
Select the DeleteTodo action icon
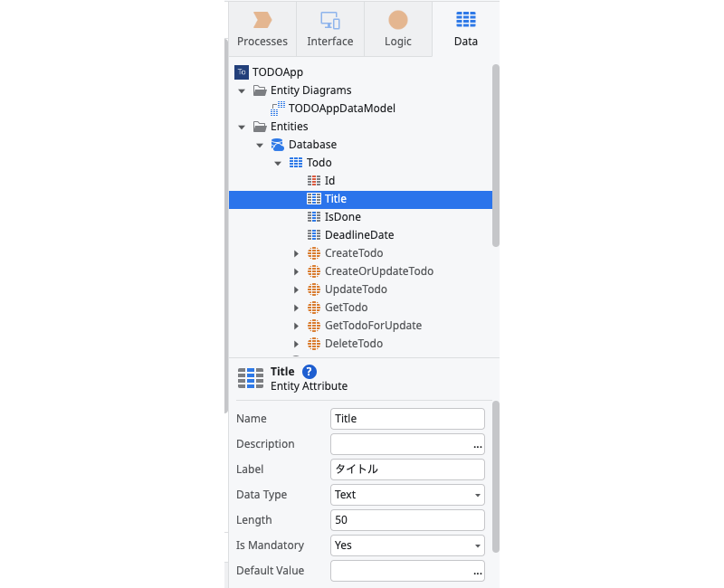pos(314,344)
